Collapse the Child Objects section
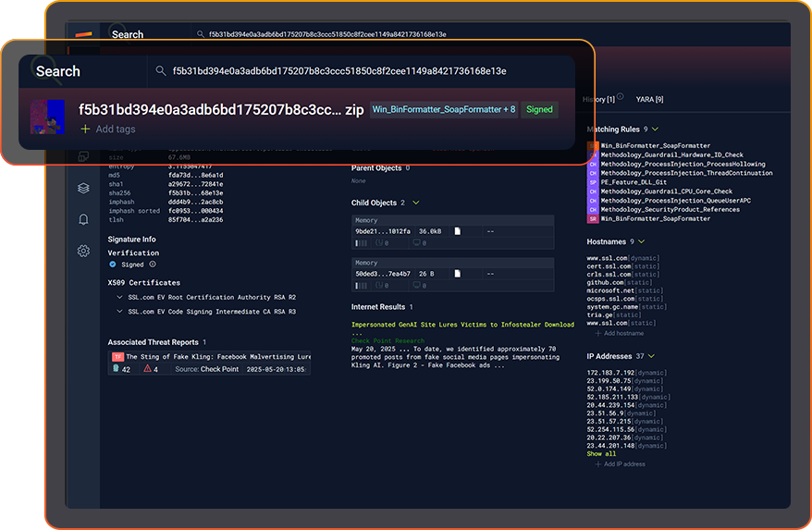Viewport: 812px width, 530px height. click(x=416, y=203)
